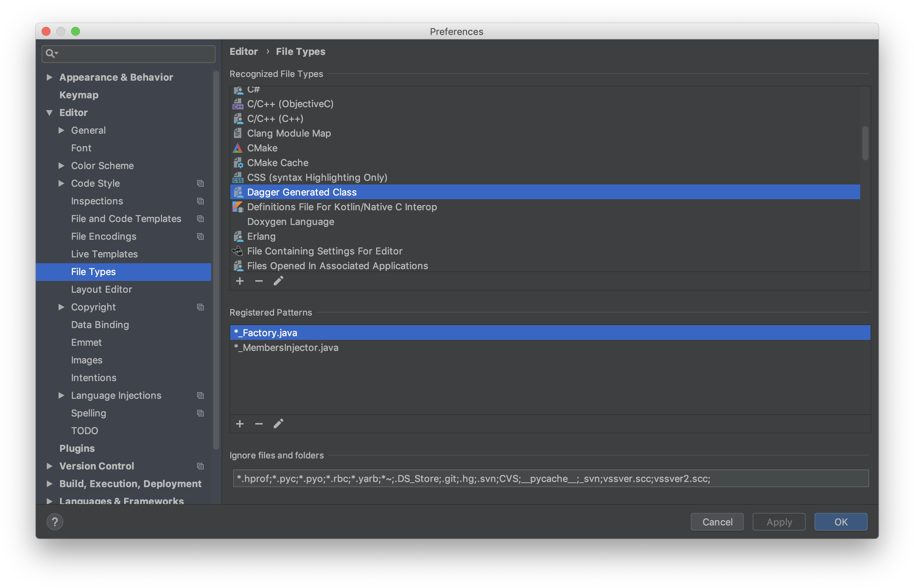Click the settings search field
The height and width of the screenshot is (588, 914).
(128, 53)
